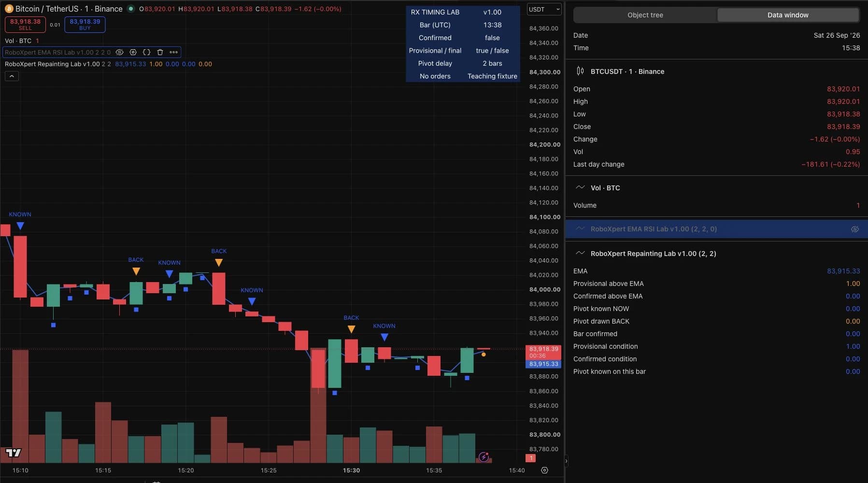Click the Volume row in data window
Image resolution: width=868 pixels, height=483 pixels.
[716, 205]
